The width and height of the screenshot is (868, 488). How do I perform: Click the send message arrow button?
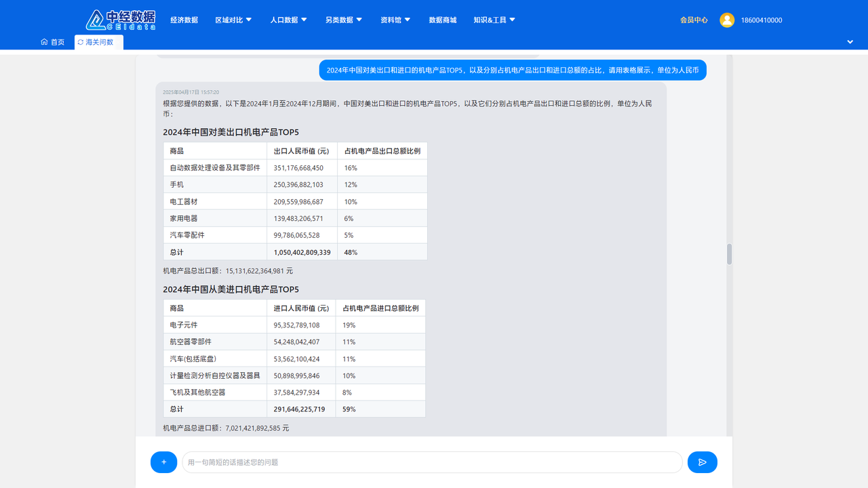click(702, 462)
